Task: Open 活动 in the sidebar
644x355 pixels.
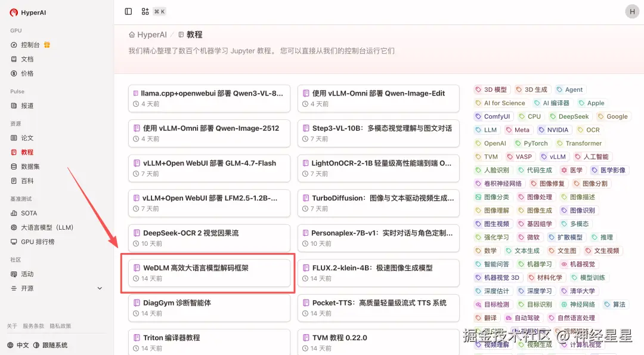Action: 22,274
